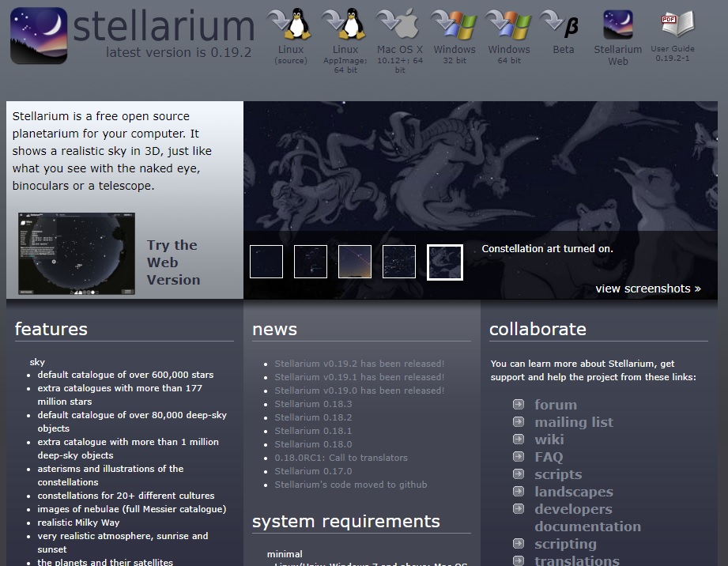Open the User Guide PDF icon
This screenshot has height=566, width=728.
pos(677,25)
